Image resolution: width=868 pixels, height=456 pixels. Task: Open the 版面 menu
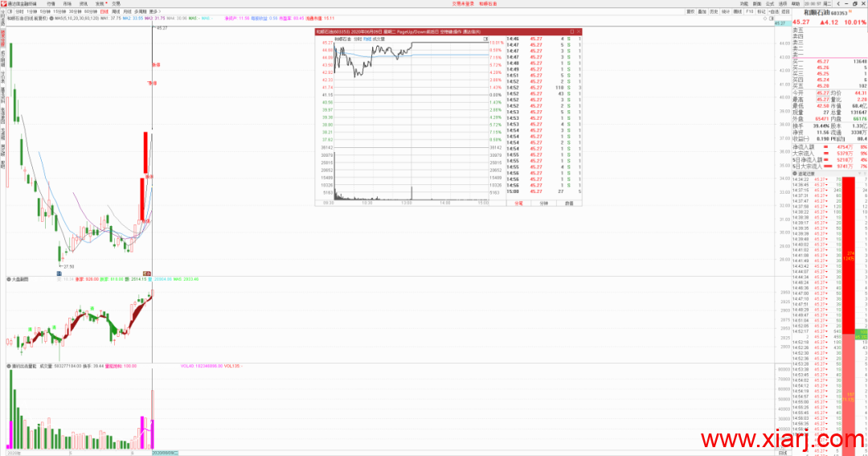click(x=757, y=3)
